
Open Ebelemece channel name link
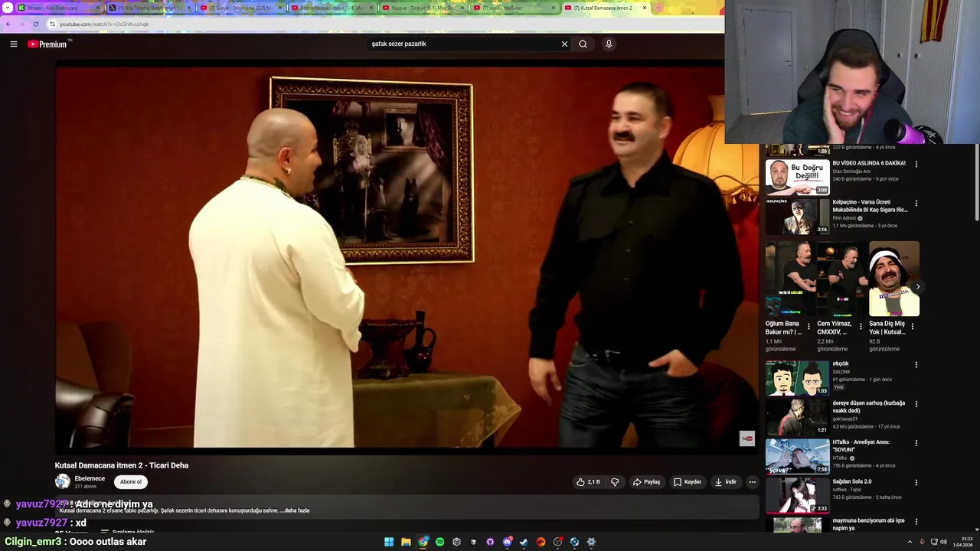tap(90, 478)
